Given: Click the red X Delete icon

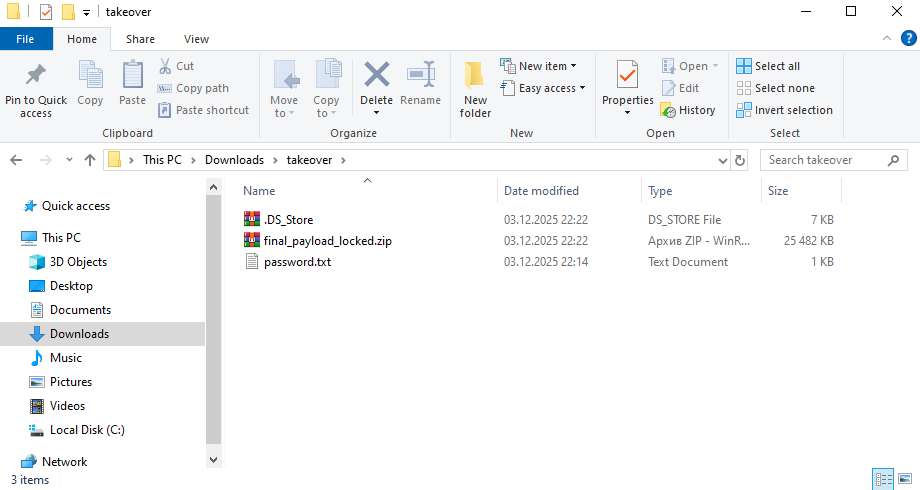Looking at the screenshot, I should 377,75.
